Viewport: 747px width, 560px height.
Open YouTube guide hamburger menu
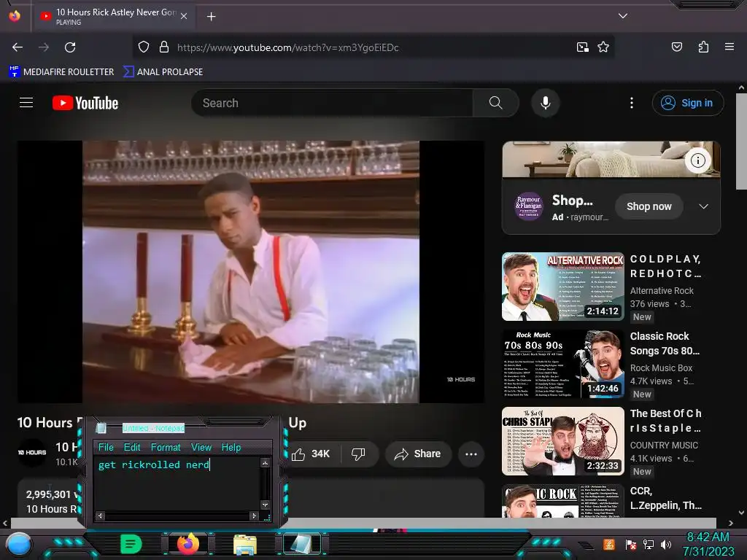pyautogui.click(x=26, y=103)
